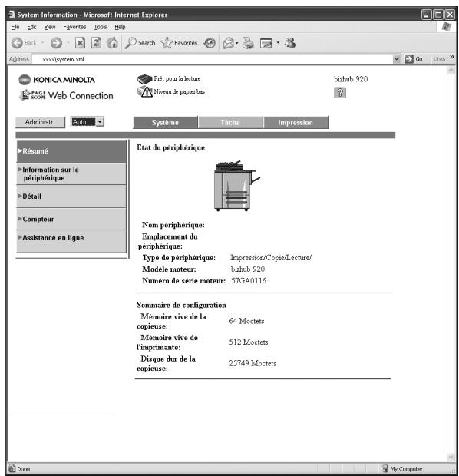This screenshot has width=459, height=476.
Task: Open the Favorites pane
Action: coord(179,43)
